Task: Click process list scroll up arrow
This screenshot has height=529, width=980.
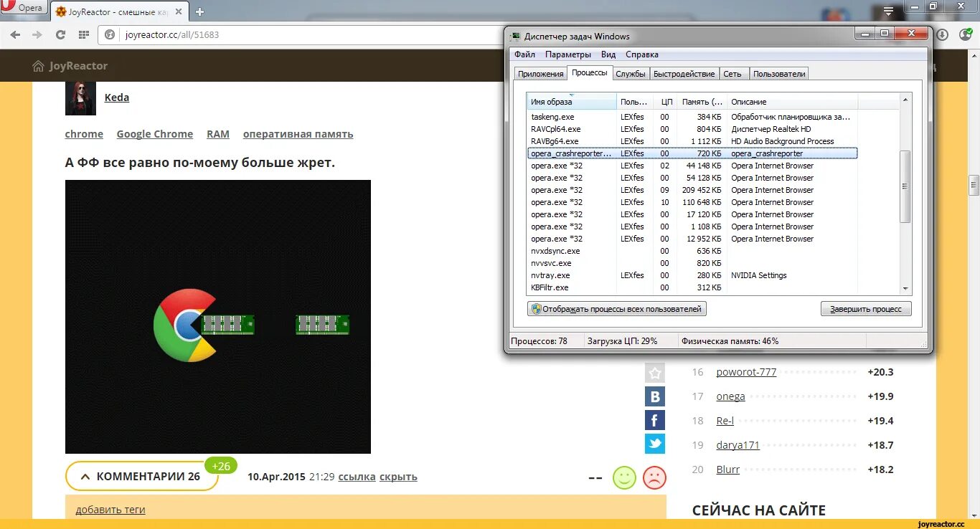Action: pos(905,100)
